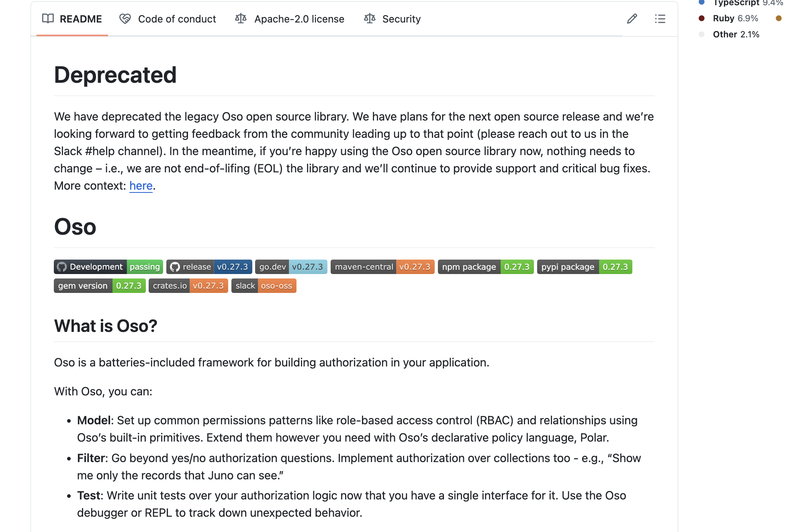The width and height of the screenshot is (785, 532).
Task: Click the Deprecated heading
Action: 115,75
